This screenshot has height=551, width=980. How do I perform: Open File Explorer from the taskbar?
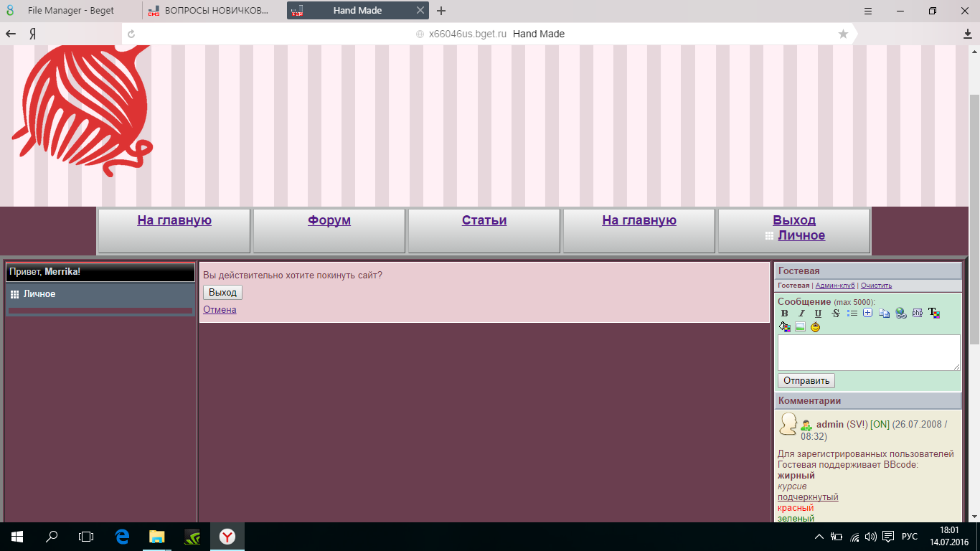(157, 537)
